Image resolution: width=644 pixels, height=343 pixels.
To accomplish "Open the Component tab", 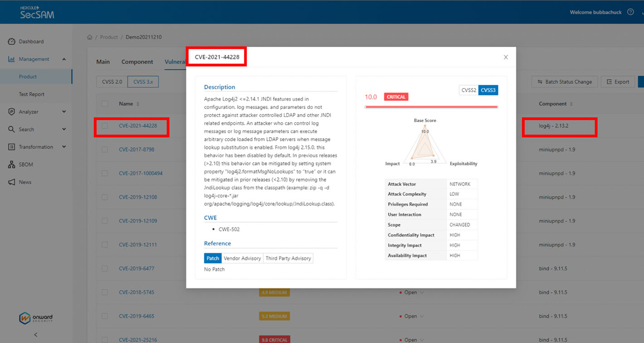I will (137, 62).
